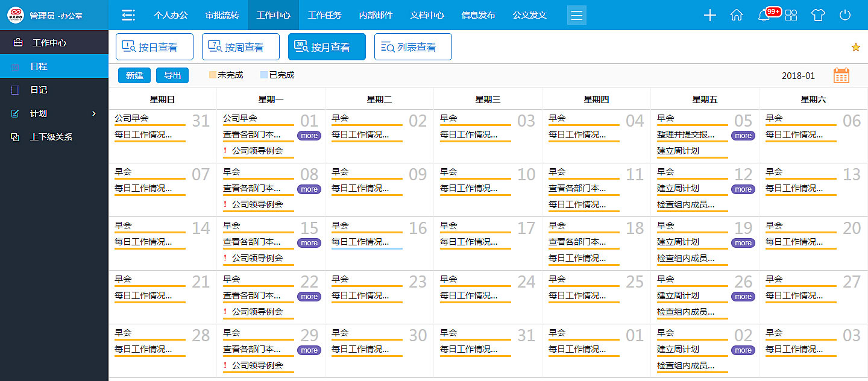Switch to 按周查看 view
The width and height of the screenshot is (868, 381).
click(x=241, y=46)
